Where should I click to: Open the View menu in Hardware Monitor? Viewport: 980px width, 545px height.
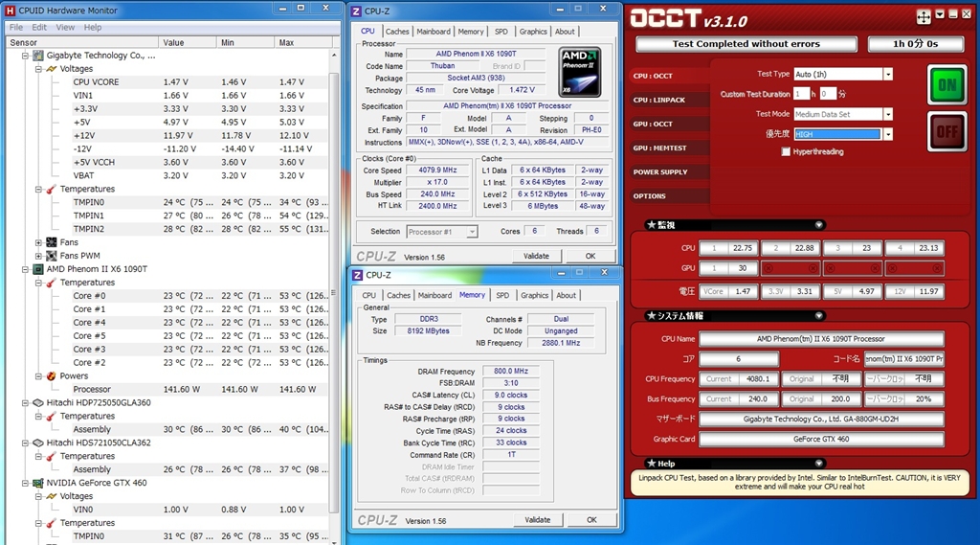(65, 27)
